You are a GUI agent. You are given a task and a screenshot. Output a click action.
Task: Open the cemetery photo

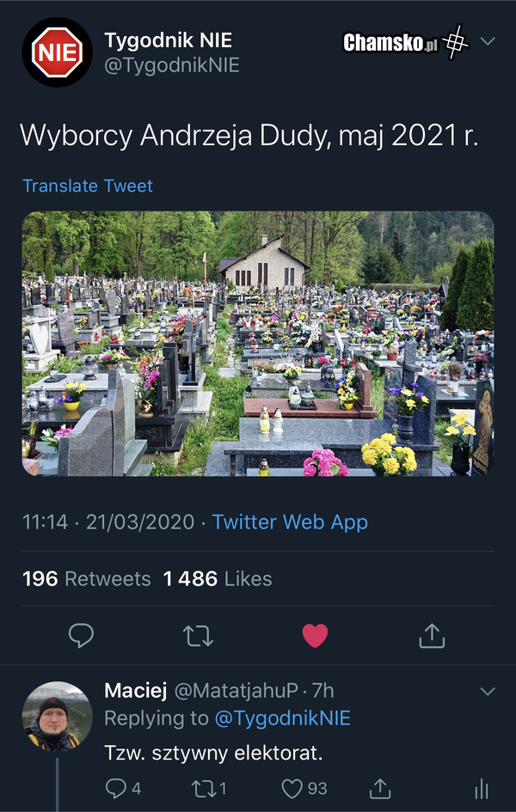pos(258,344)
